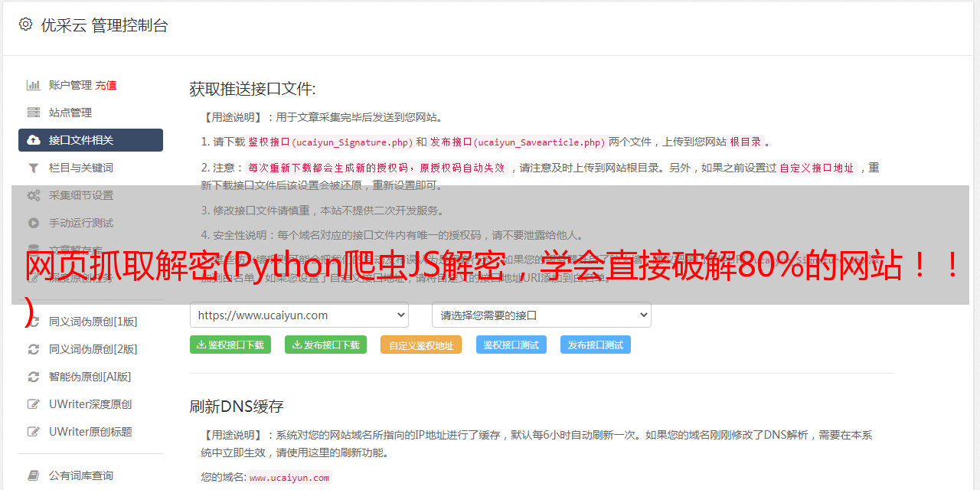Click the blue 鉴权接口测试 button
This screenshot has height=490, width=980.
point(511,345)
